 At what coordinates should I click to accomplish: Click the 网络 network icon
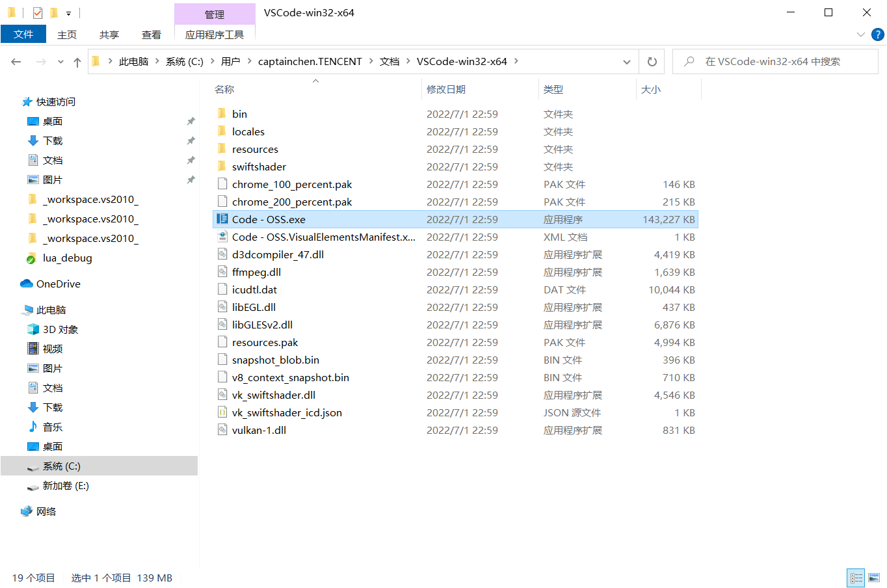click(27, 511)
